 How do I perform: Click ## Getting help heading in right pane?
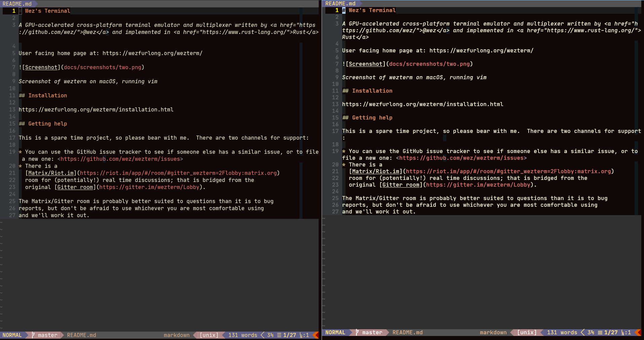[x=367, y=117]
